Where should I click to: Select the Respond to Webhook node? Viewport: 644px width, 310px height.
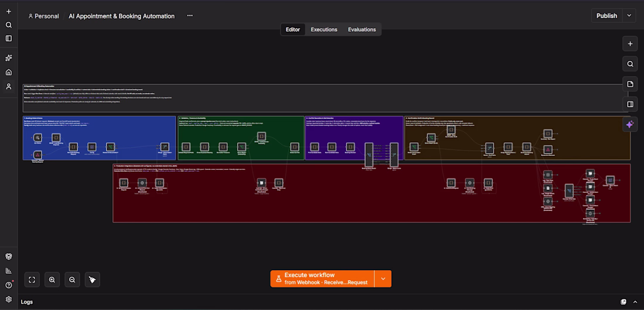point(547,149)
